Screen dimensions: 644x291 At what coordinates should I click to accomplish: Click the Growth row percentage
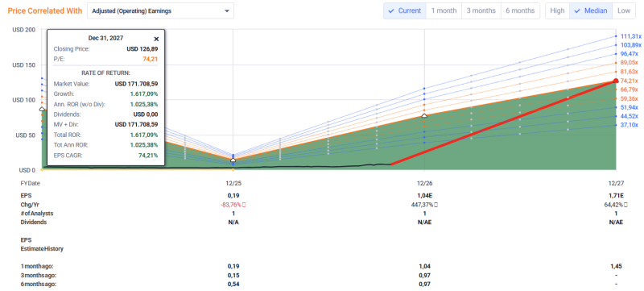pos(144,94)
